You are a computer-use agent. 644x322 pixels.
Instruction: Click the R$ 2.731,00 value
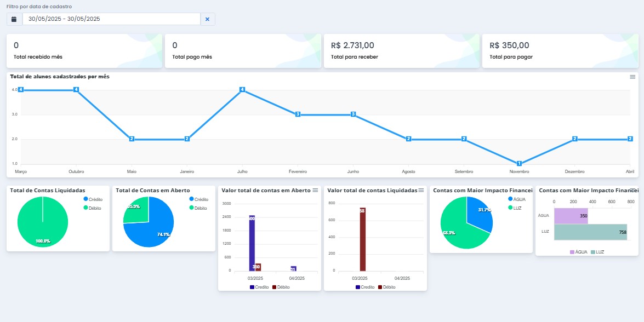pos(352,45)
